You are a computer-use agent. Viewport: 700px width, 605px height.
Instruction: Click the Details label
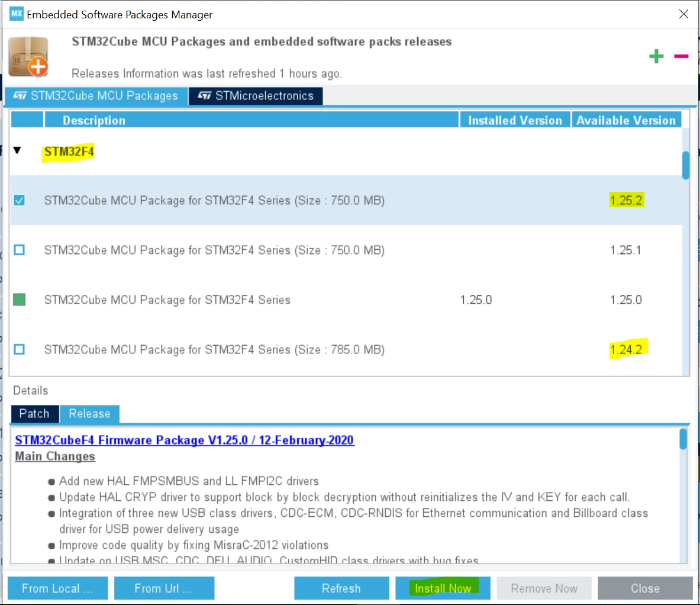[x=30, y=391]
